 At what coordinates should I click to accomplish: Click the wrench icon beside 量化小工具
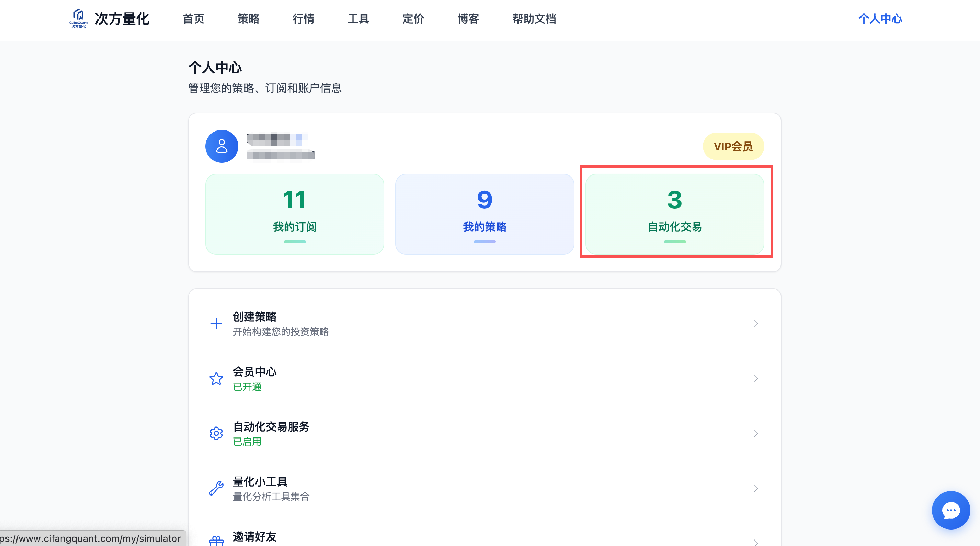pyautogui.click(x=216, y=488)
